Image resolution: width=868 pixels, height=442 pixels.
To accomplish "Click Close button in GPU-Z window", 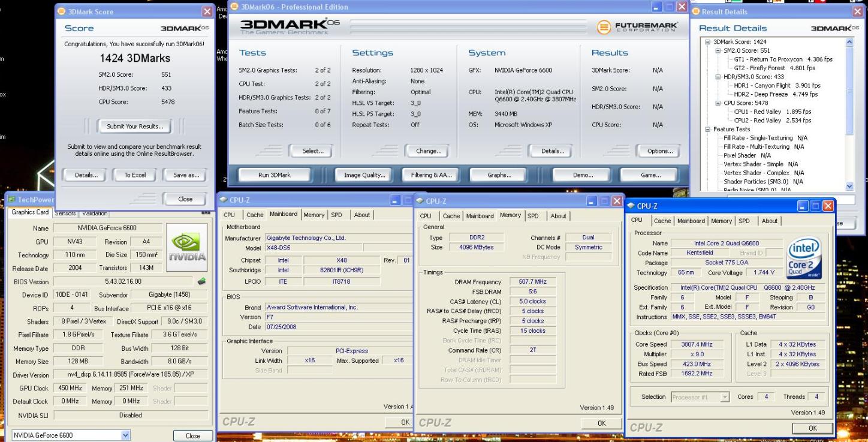I will click(x=193, y=436).
